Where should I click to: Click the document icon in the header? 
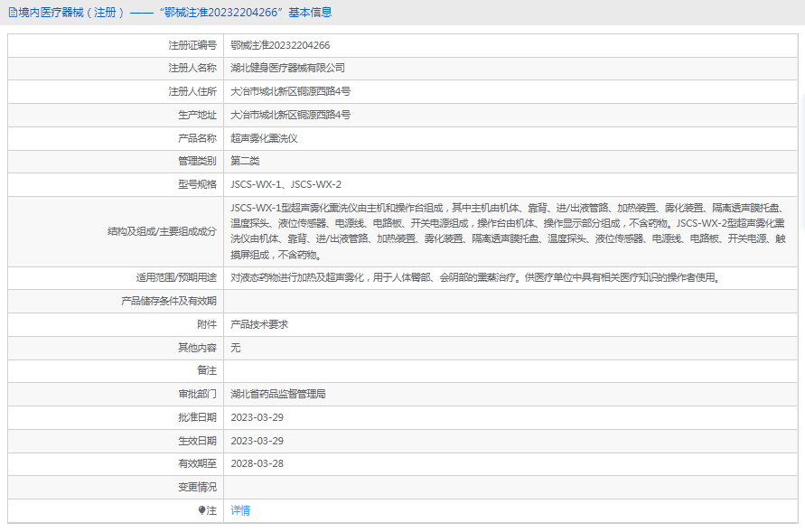13,13
